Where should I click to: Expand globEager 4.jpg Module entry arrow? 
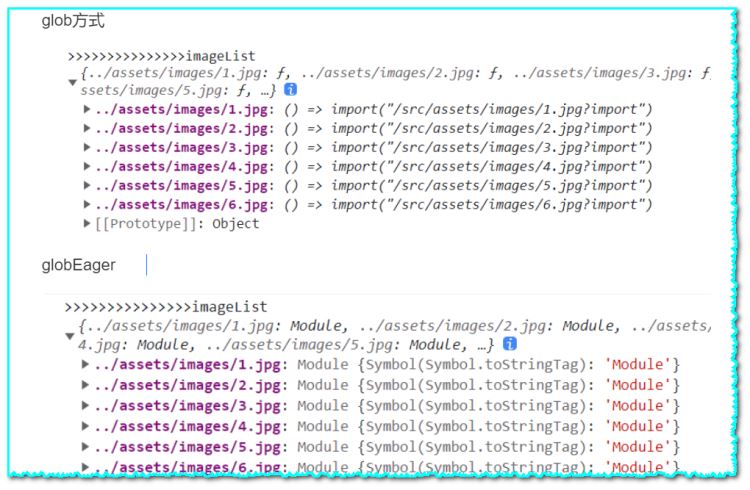pyautogui.click(x=85, y=426)
